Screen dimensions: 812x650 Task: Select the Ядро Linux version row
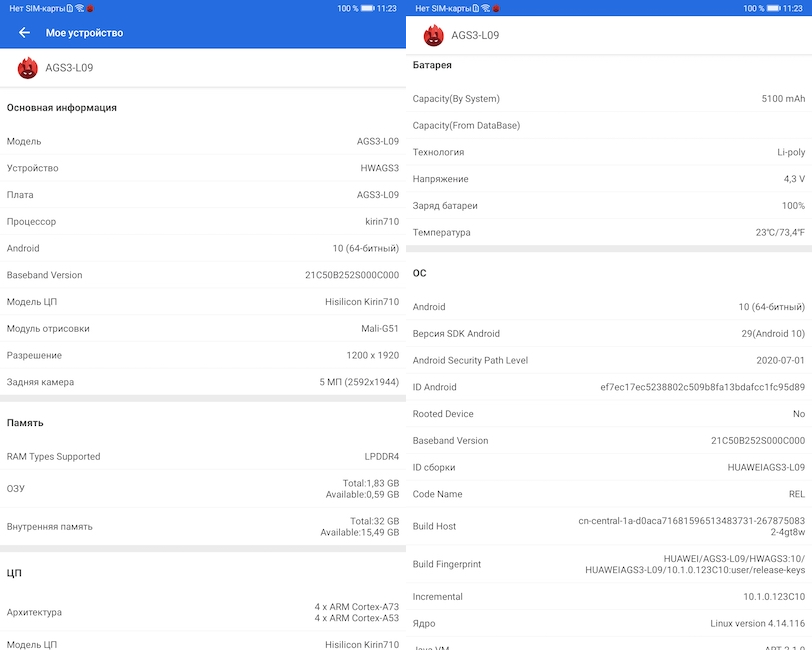609,624
